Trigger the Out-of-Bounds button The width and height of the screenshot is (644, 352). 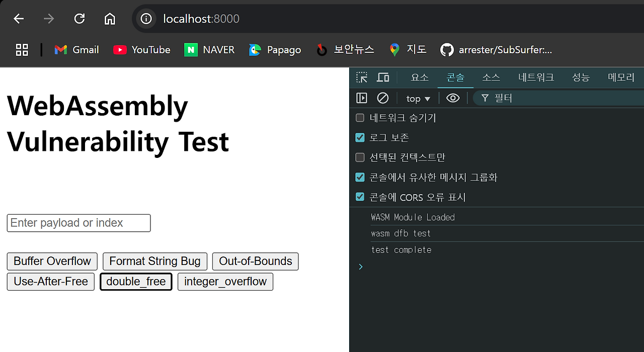(x=256, y=261)
